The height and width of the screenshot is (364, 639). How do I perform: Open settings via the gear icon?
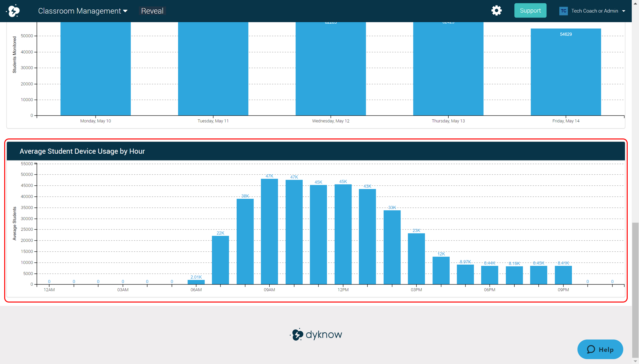tap(496, 11)
